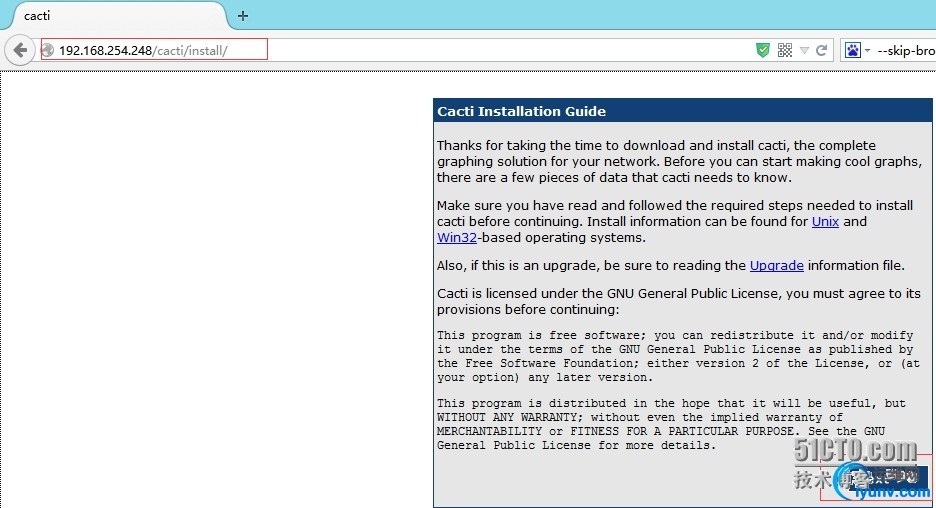Click the Baidu paw search engine icon
Viewport: 936px width, 508px height.
coord(853,50)
